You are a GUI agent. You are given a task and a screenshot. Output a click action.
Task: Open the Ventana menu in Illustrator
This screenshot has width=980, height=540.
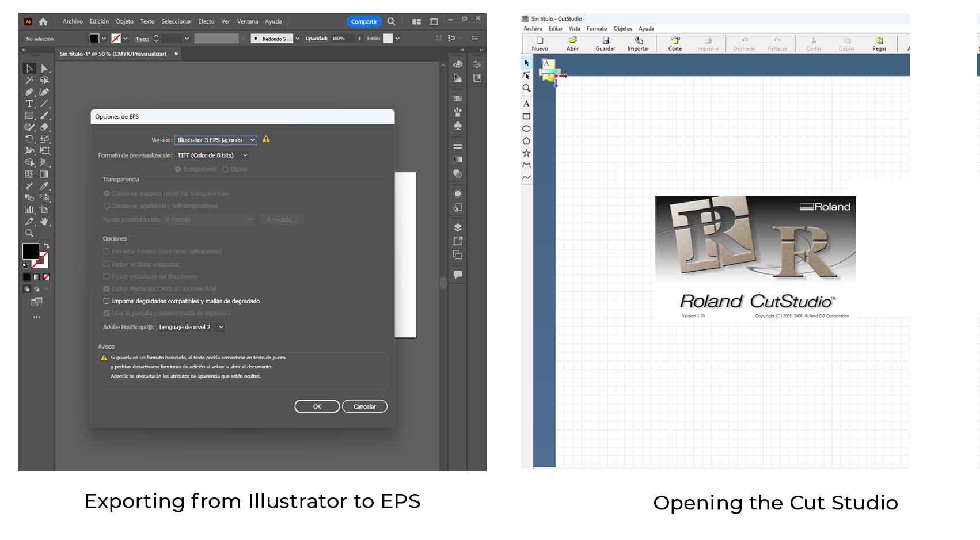pyautogui.click(x=248, y=21)
